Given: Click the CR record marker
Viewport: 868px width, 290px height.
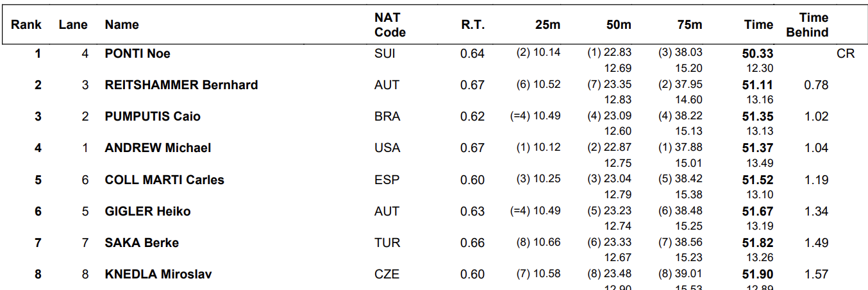Looking at the screenshot, I should 846,54.
